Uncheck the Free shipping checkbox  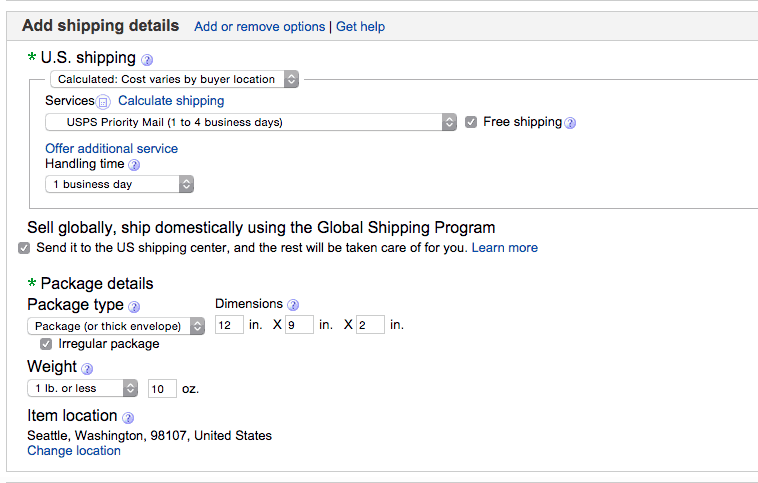coord(471,122)
